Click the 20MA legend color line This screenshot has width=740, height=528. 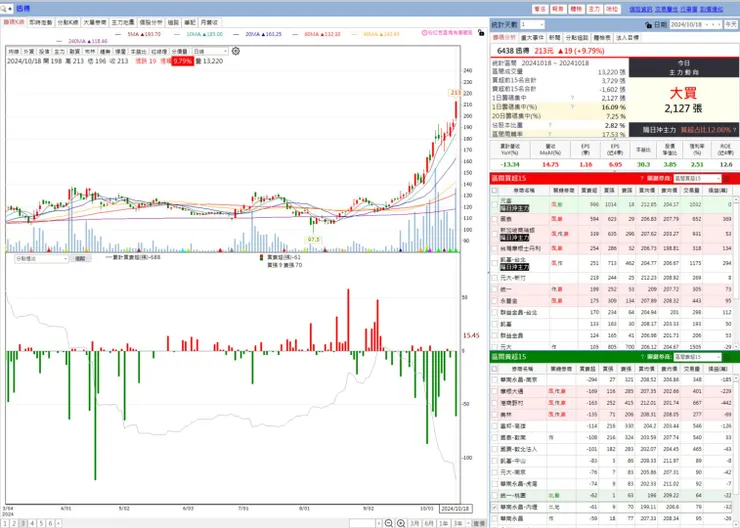point(236,34)
